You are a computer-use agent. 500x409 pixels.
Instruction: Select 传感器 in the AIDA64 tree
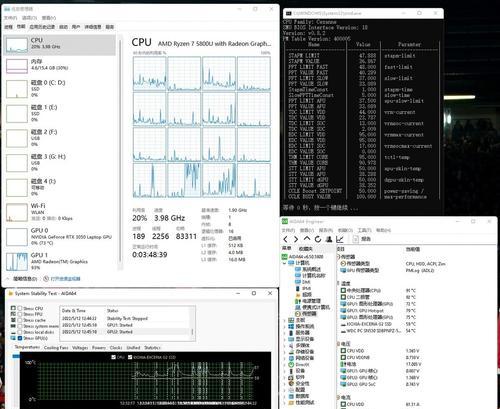(306, 314)
